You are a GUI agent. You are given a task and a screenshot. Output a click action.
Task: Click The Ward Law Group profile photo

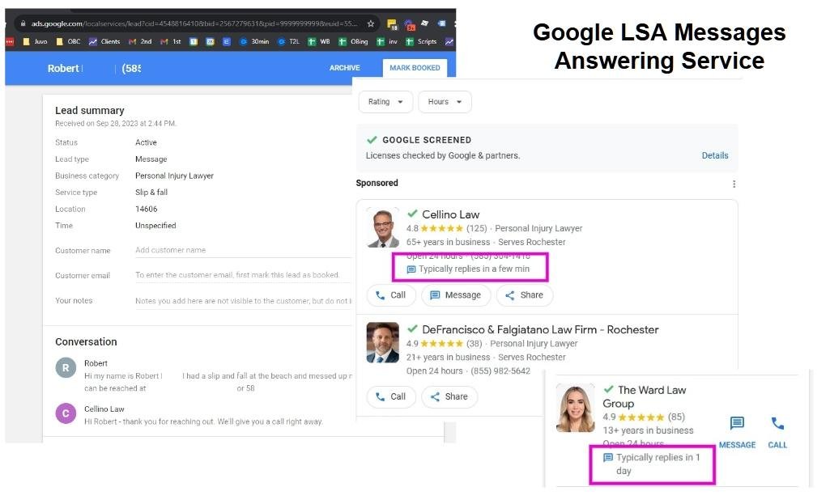(576, 409)
